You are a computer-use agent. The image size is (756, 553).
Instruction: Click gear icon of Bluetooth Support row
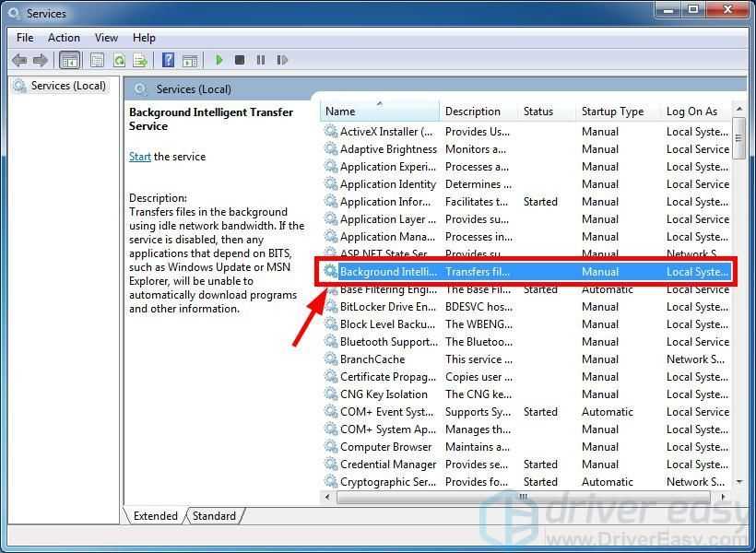[x=331, y=341]
